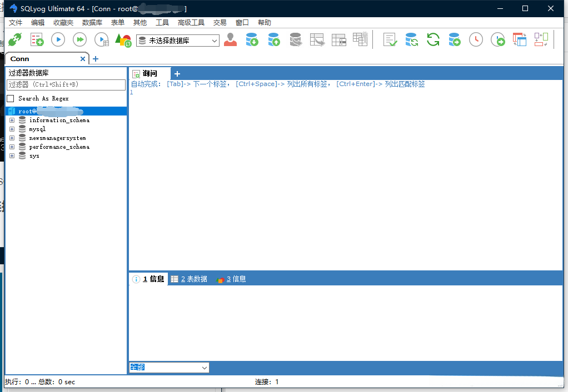Click the schema designer table icon
This screenshot has height=392, width=568.
(520, 39)
